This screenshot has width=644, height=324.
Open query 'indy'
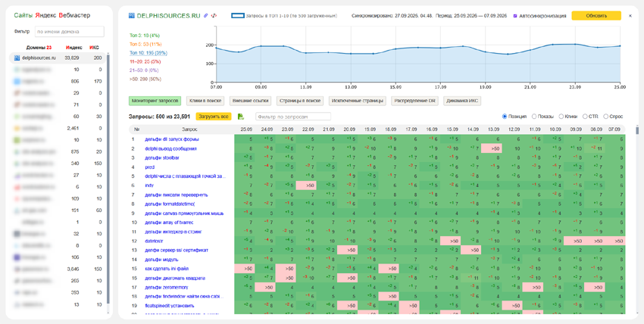click(149, 185)
